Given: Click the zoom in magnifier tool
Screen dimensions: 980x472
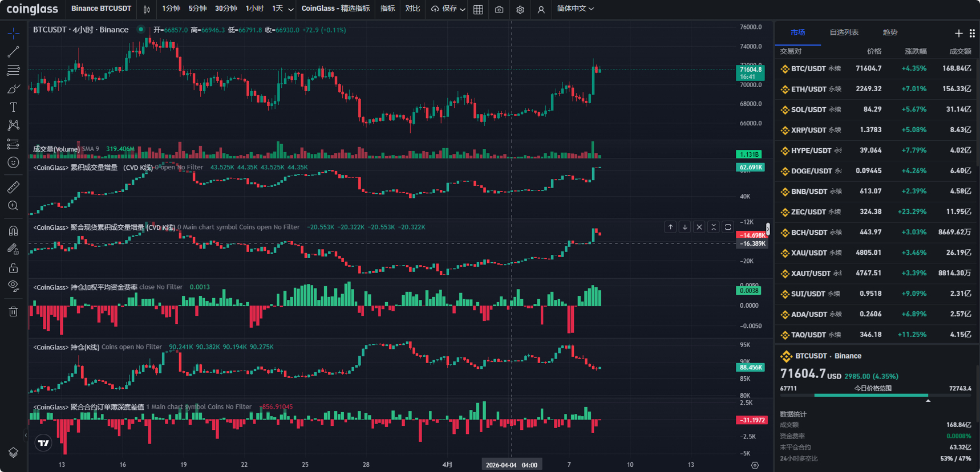Looking at the screenshot, I should [x=13, y=206].
